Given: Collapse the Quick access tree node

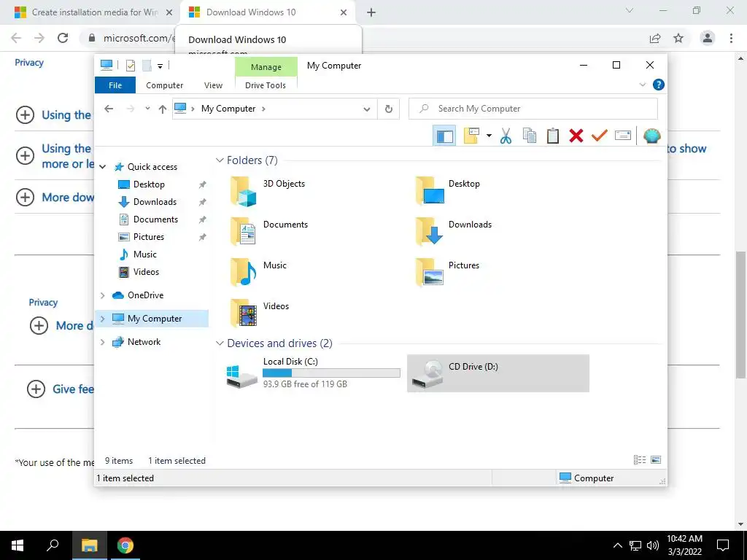Looking at the screenshot, I should tap(102, 167).
